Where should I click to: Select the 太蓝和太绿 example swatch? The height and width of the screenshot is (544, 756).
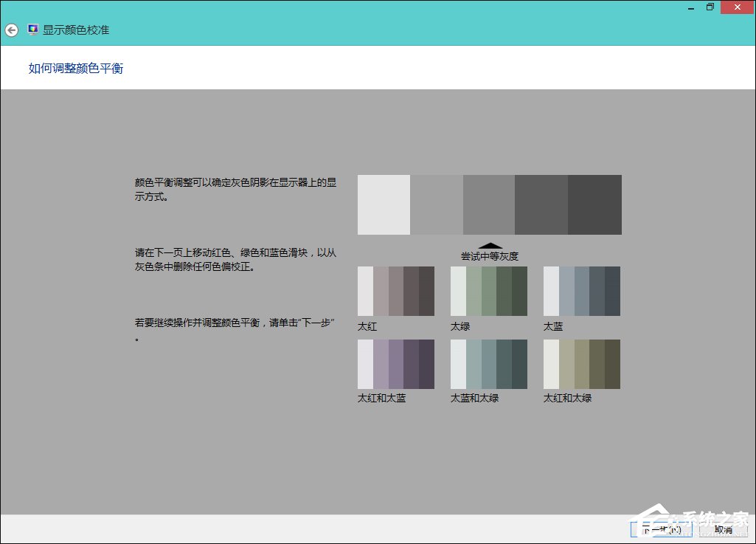coord(488,363)
